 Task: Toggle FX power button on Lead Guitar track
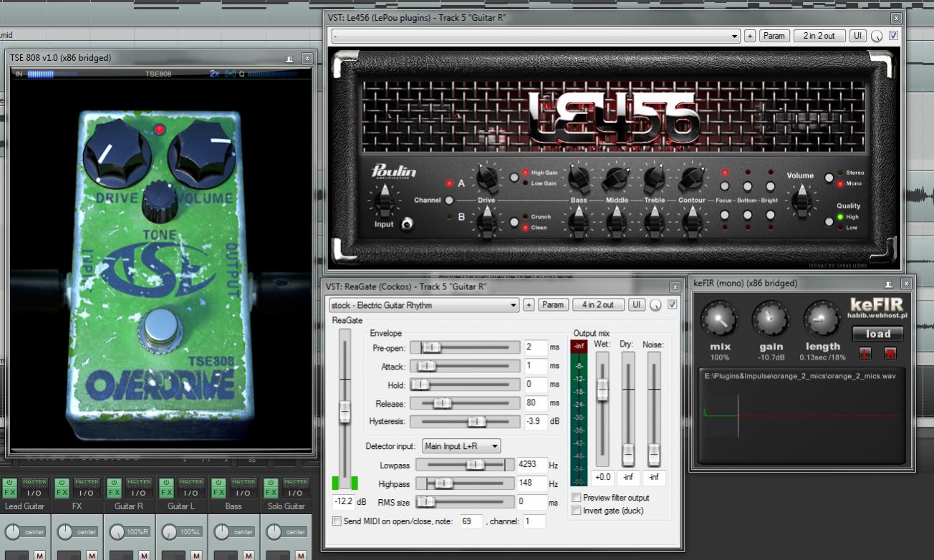click(x=9, y=483)
